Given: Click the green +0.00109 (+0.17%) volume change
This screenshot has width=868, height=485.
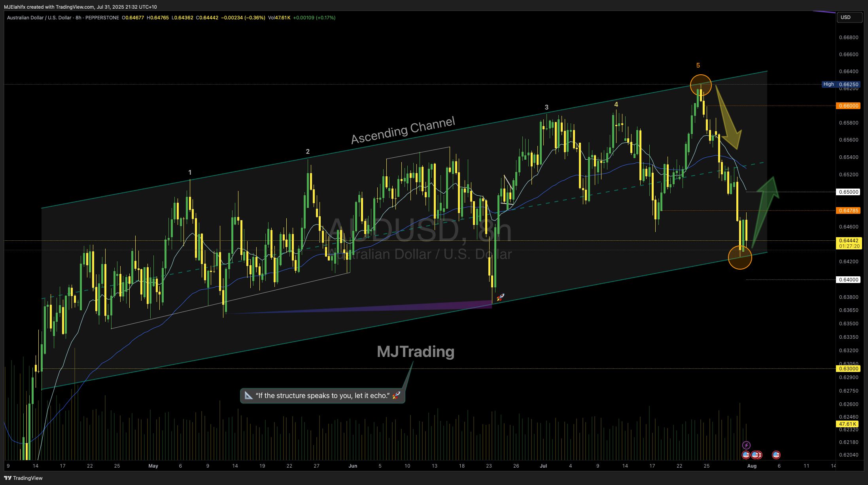Looking at the screenshot, I should point(314,18).
